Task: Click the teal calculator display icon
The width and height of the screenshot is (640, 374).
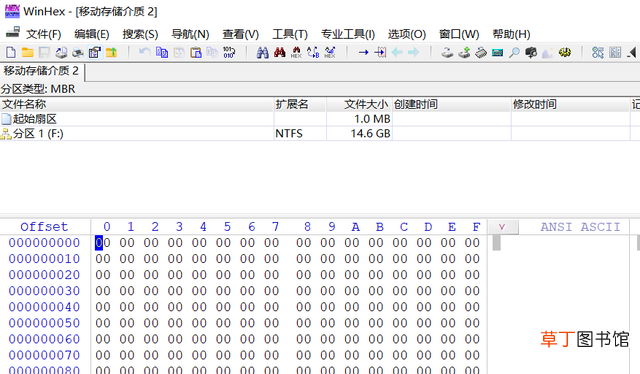Action: point(498,52)
